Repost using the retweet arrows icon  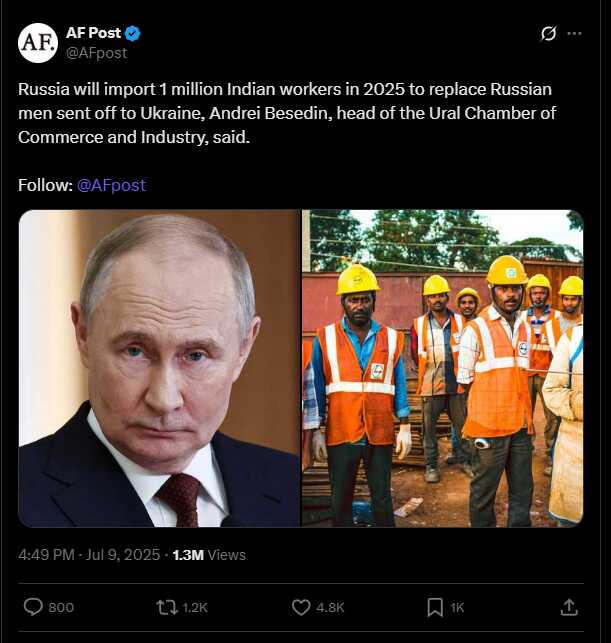pos(167,607)
